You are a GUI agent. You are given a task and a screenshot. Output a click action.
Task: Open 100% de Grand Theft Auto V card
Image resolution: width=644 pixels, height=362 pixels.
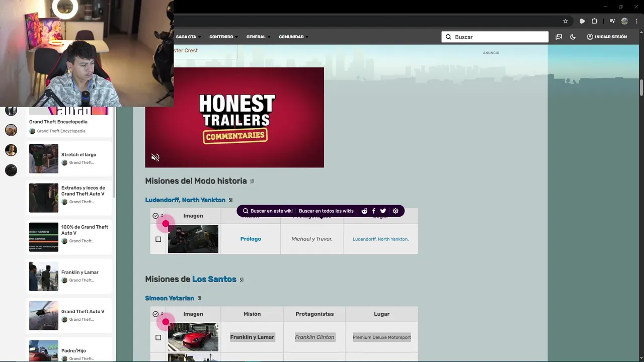pyautogui.click(x=69, y=237)
